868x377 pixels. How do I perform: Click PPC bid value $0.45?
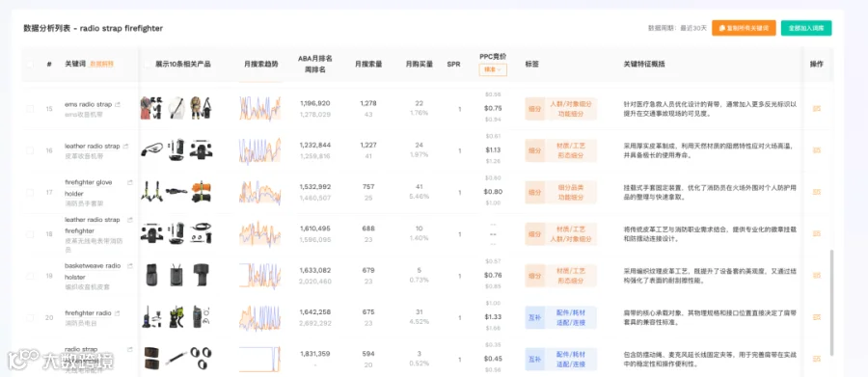coord(493,359)
